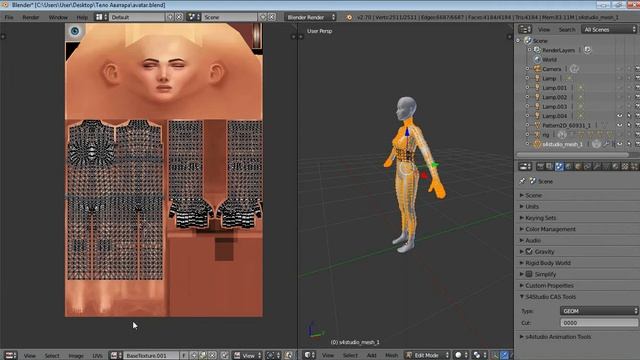Open the All Scenes display dropdown
Image resolution: width=640 pixels, height=360 pixels.
609,29
